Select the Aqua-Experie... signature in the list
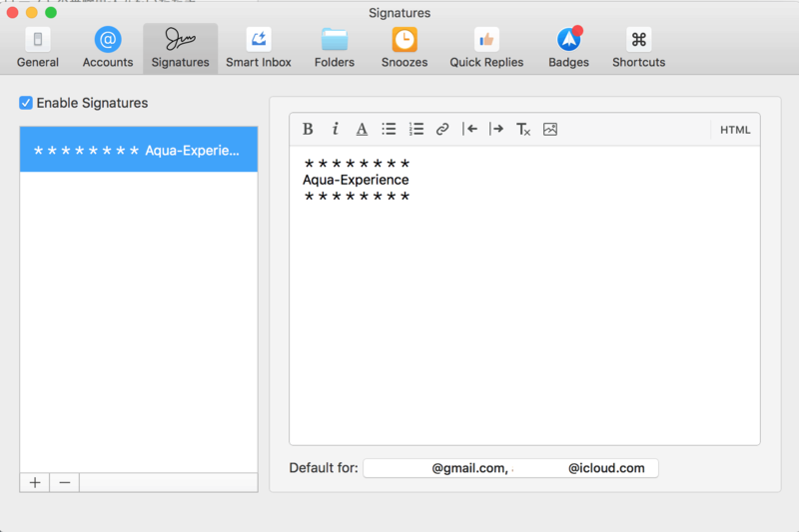Viewport: 799px width, 532px height. point(139,150)
